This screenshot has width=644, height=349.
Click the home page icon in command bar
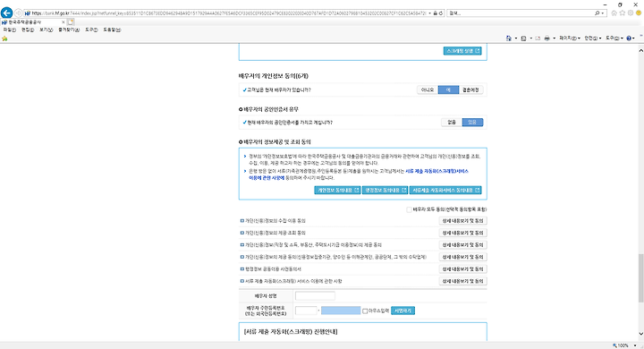pos(509,38)
